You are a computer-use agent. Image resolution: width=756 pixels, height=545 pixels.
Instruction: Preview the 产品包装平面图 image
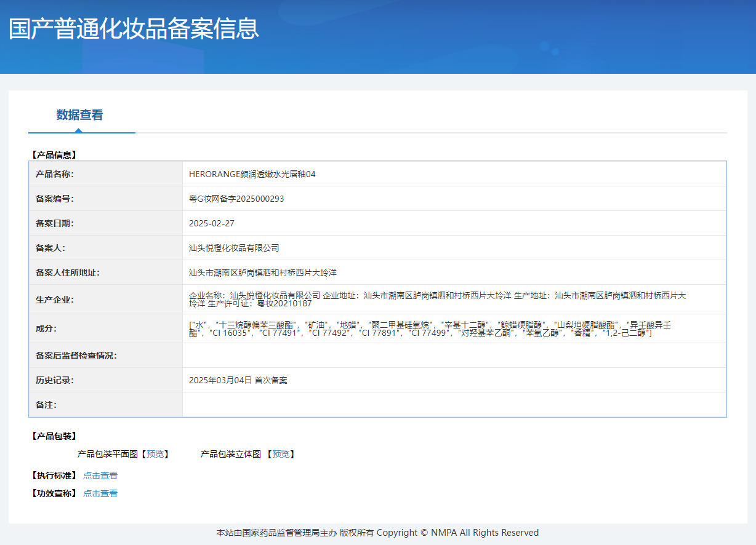155,454
